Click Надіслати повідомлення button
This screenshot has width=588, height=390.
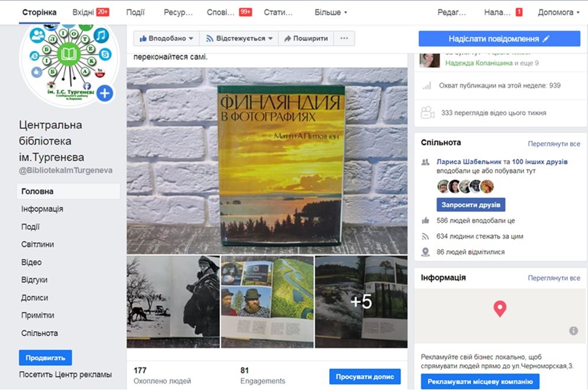point(500,39)
